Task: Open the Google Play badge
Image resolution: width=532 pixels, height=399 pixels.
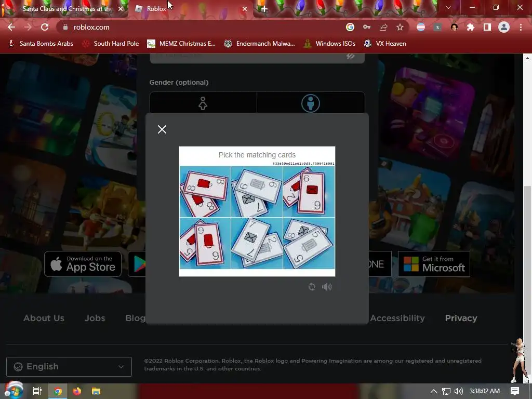Action: (137, 264)
